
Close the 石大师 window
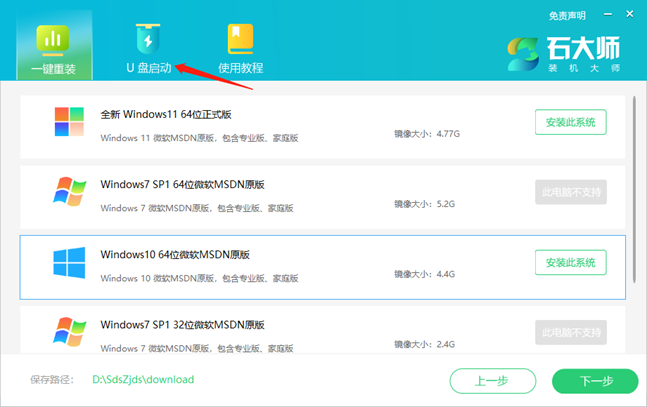630,14
